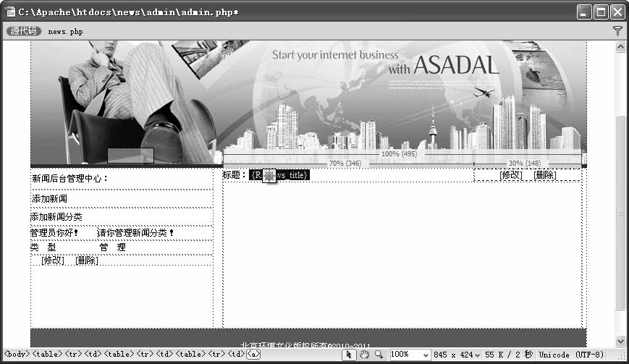
Task: Click the 新闻后台管理中心: heading text
Action: click(69, 179)
